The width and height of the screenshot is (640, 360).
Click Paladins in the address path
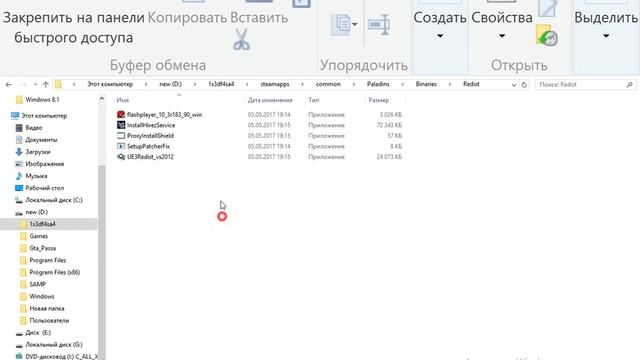coord(378,84)
